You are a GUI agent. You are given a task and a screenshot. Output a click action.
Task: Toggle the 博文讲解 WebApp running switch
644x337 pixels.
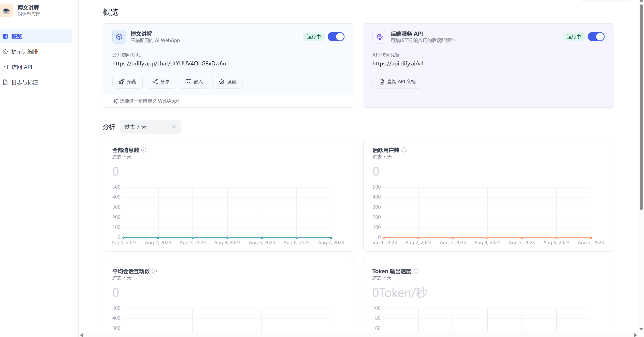(x=336, y=37)
